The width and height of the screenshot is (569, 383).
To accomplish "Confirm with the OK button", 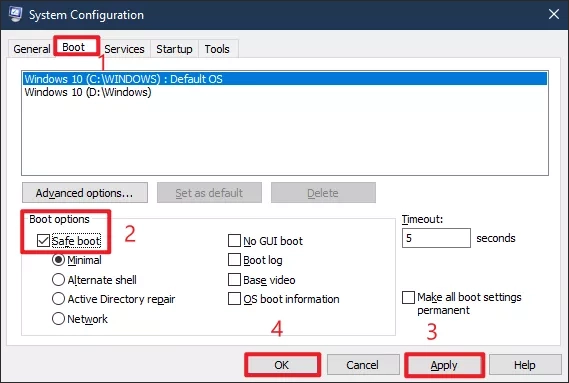I will 282,364.
